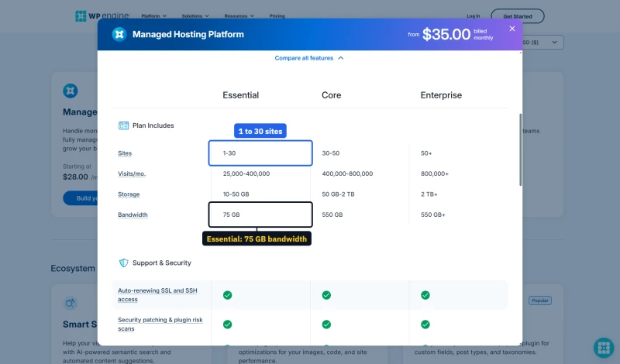Screen dimensions: 620x364
Task: Click Essential checkmark for Auto-renewing SSL row
Action: pos(227,295)
